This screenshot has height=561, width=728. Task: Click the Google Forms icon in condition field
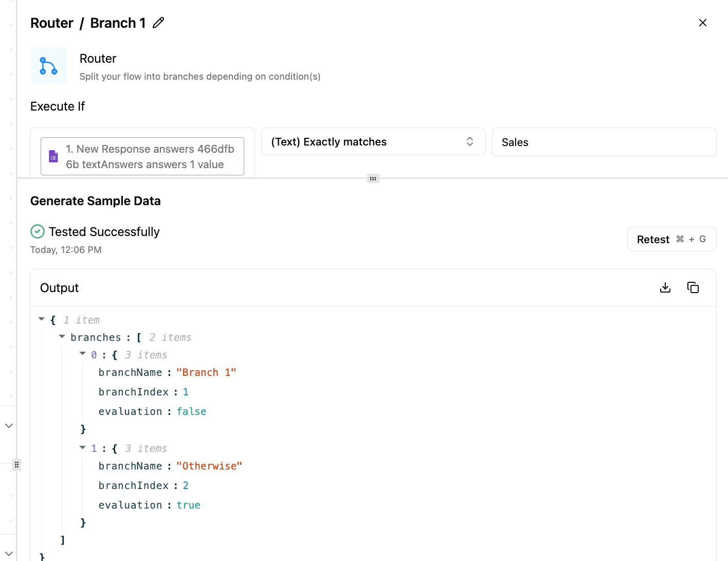pos(53,156)
